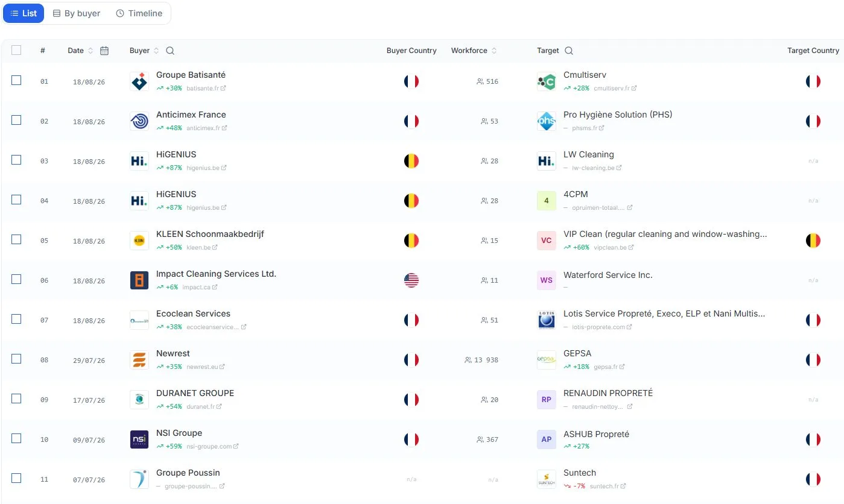Select the checkbox for row 05 KLEEN Schoonmaakbedrijf
Image resolution: width=844 pixels, height=504 pixels.
(x=16, y=239)
